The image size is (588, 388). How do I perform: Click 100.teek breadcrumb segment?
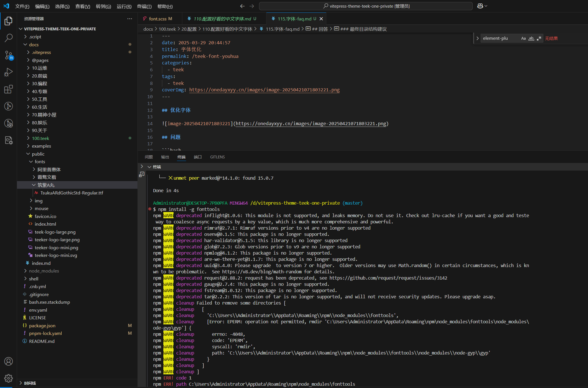pyautogui.click(x=167, y=29)
